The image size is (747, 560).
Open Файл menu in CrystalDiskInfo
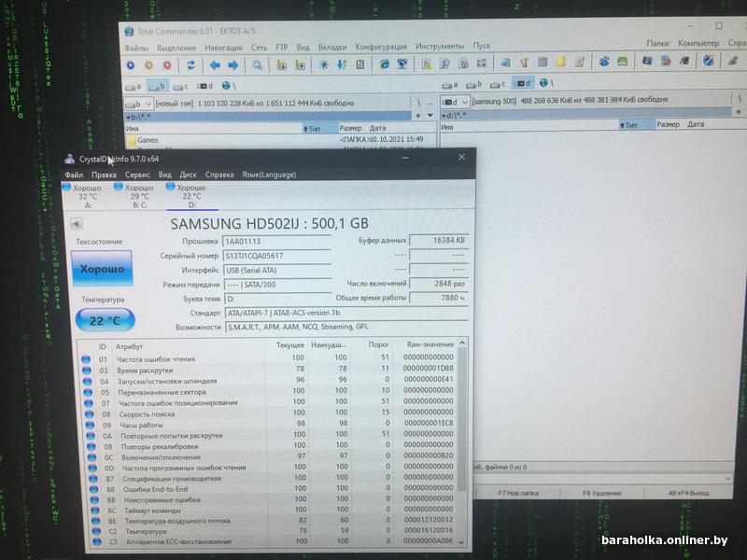74,175
